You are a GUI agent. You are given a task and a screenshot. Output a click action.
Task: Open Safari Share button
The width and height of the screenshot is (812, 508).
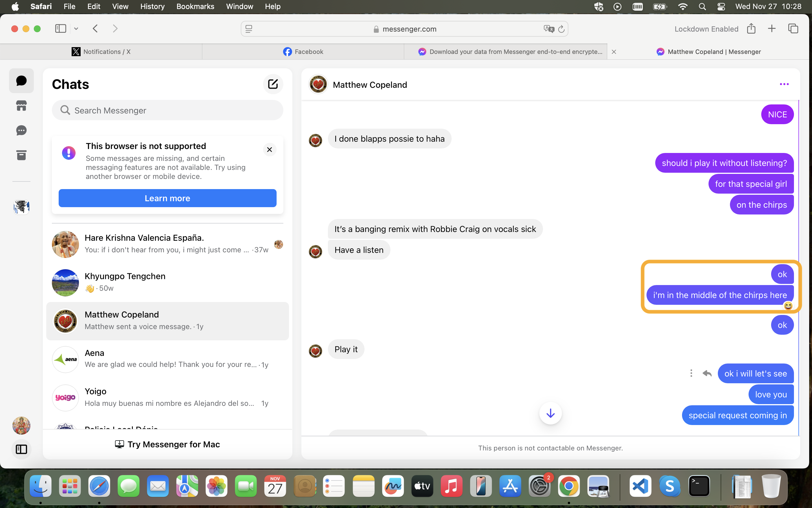[x=751, y=29]
